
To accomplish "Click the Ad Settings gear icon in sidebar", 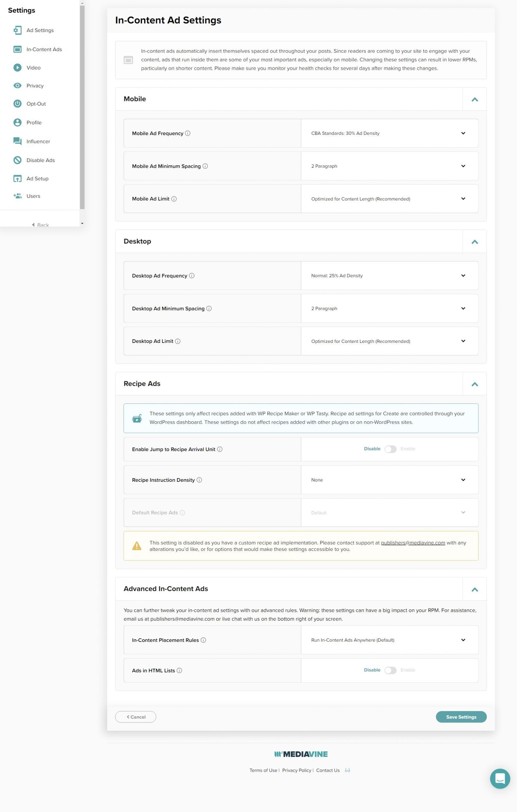I will coord(17,30).
